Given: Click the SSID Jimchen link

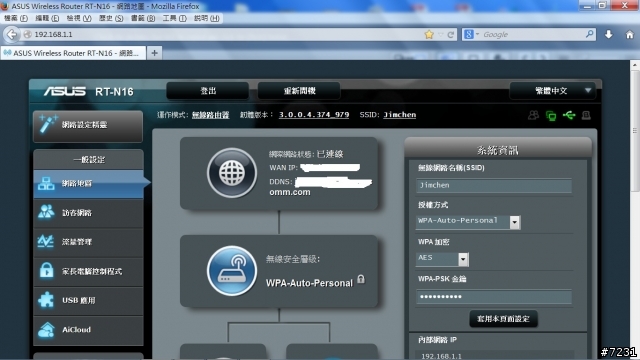Looking at the screenshot, I should coord(400,115).
